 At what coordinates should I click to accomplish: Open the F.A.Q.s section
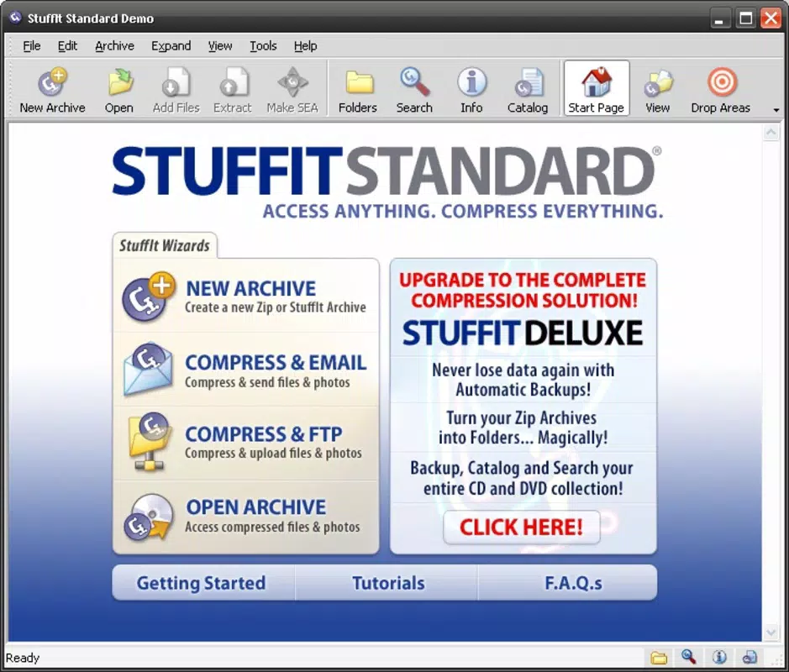573,583
